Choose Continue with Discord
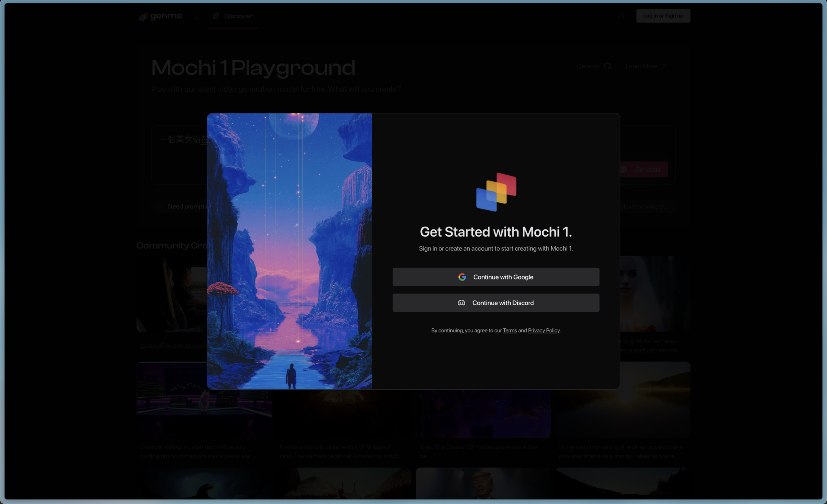The width and height of the screenshot is (827, 504). pyautogui.click(x=496, y=302)
